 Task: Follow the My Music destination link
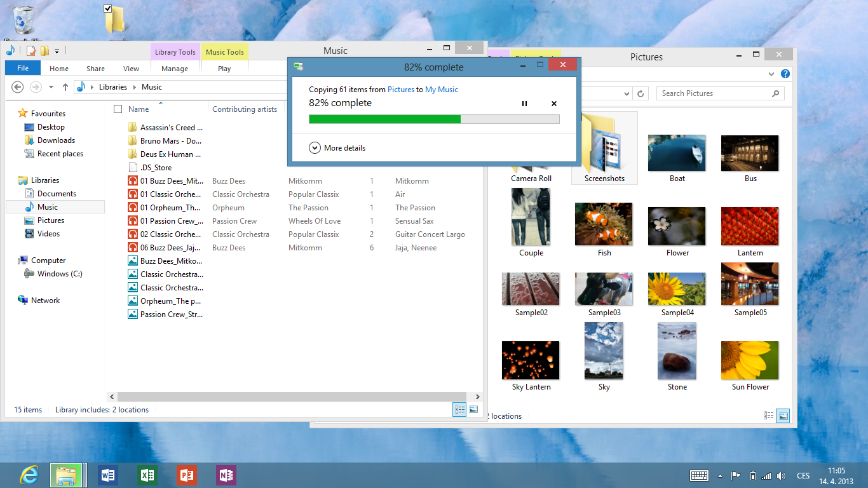point(441,90)
